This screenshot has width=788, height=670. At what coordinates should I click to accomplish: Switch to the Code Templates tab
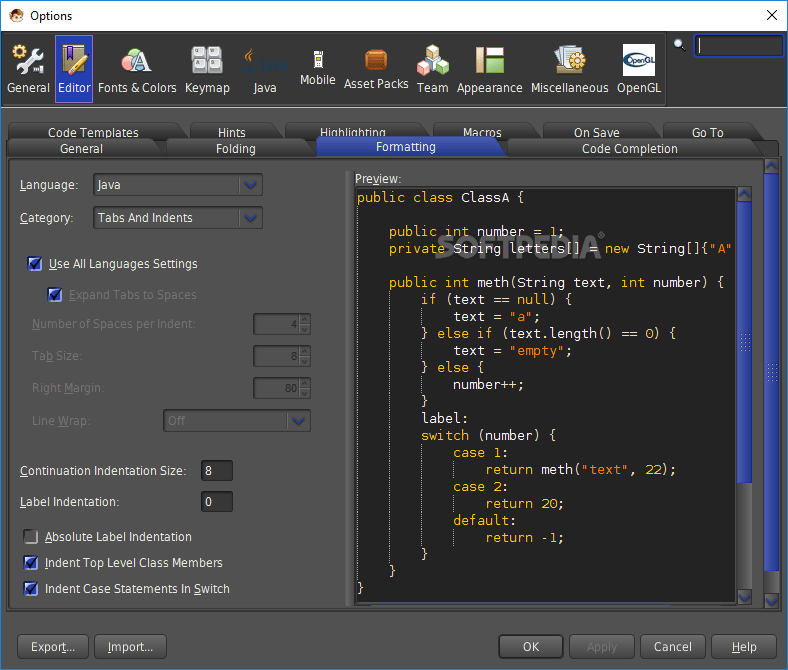tap(93, 132)
